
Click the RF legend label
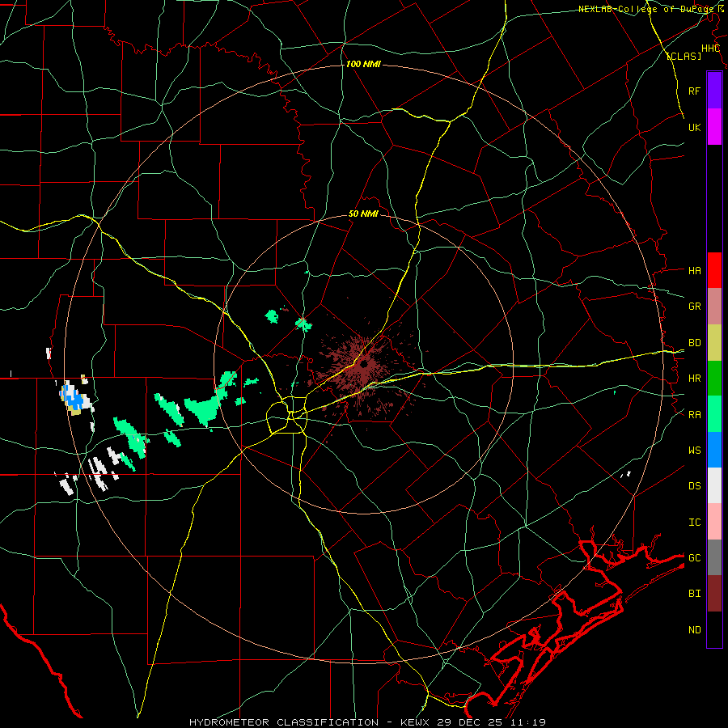click(694, 91)
